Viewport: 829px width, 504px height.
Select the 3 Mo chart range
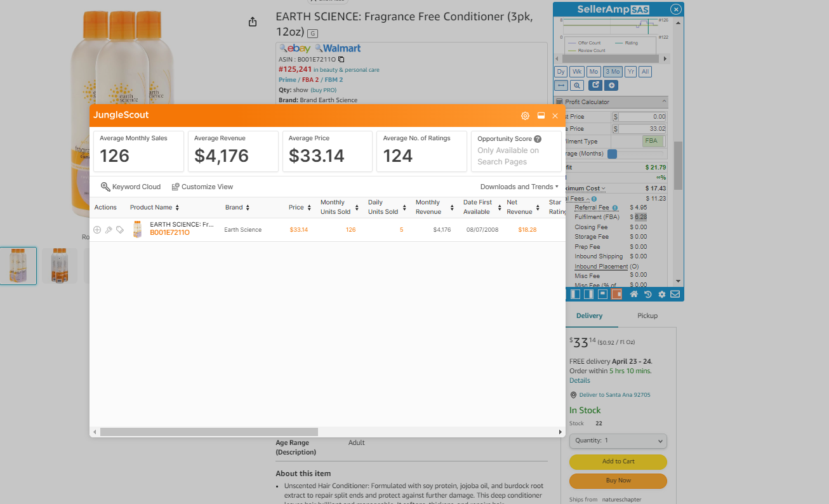click(613, 72)
